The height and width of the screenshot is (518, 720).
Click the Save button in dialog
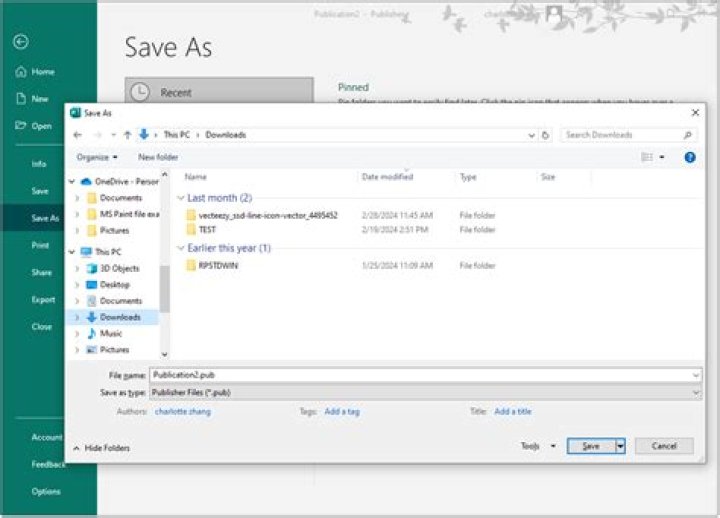tap(591, 446)
